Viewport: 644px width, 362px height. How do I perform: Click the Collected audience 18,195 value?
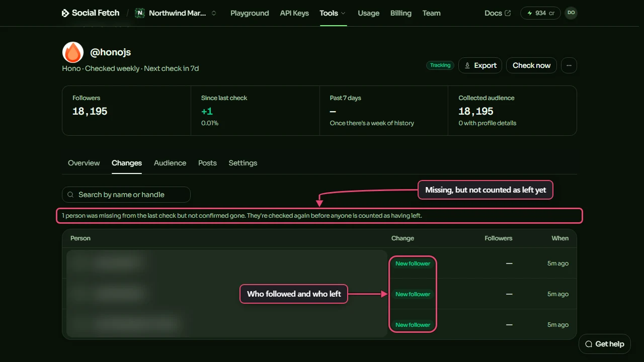coord(476,112)
